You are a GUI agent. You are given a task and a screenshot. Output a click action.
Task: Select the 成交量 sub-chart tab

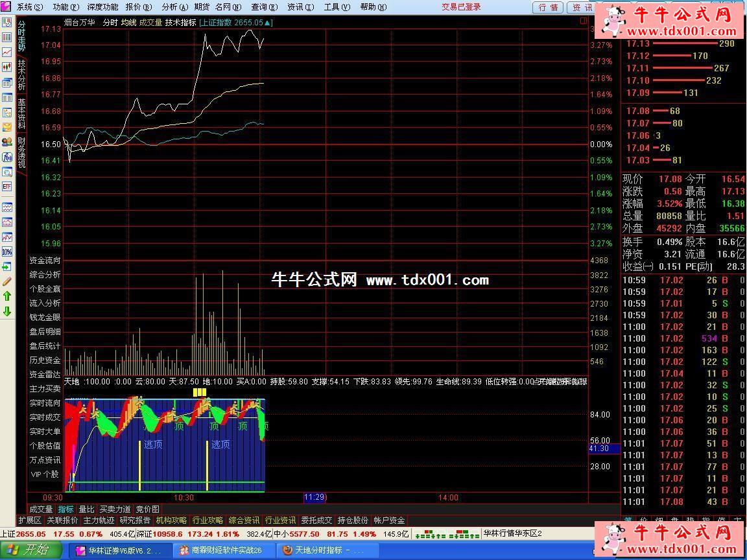click(x=41, y=509)
